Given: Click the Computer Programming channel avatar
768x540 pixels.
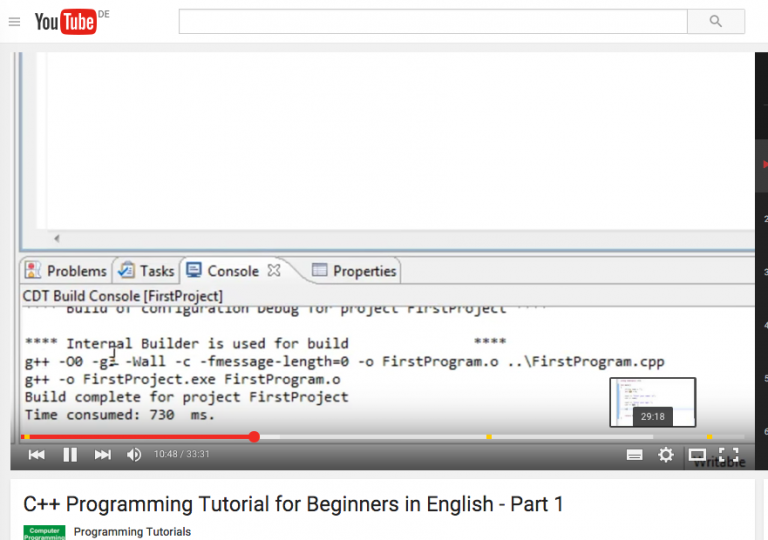Looking at the screenshot, I should click(x=44, y=532).
